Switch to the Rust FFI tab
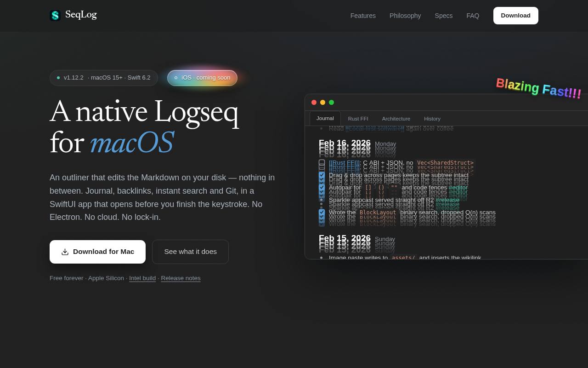This screenshot has width=588, height=368. 358,119
